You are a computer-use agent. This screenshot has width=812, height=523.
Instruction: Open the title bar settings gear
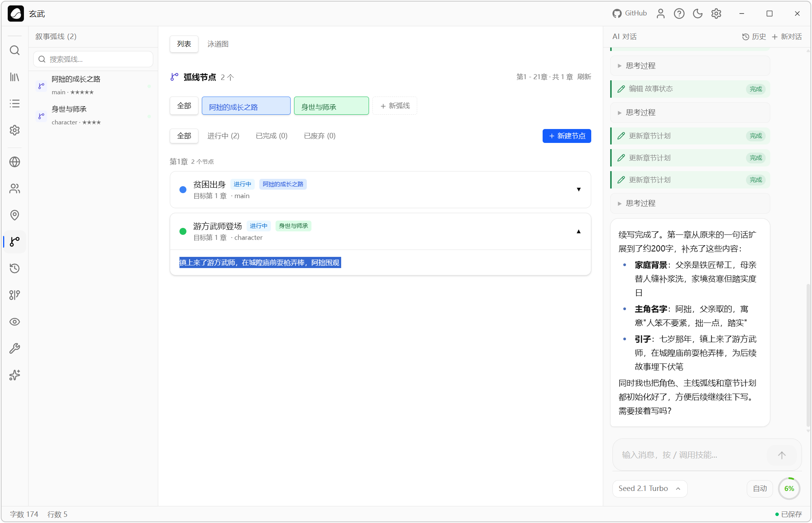[716, 14]
